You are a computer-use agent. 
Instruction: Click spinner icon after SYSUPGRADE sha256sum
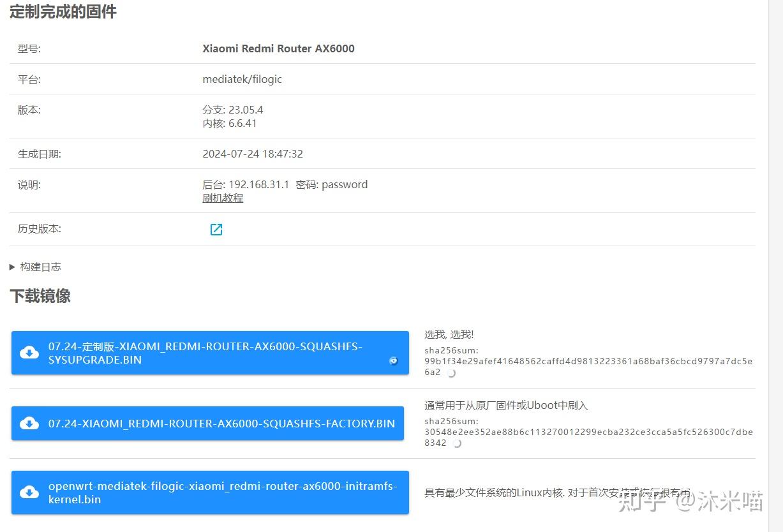pyautogui.click(x=451, y=373)
